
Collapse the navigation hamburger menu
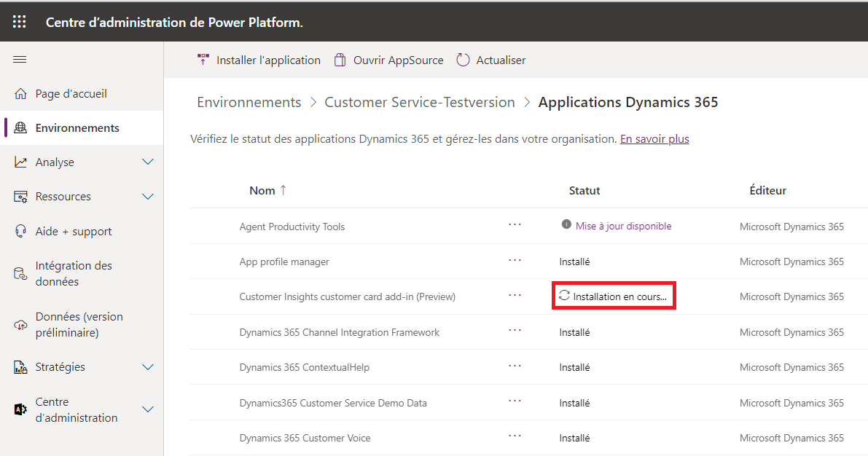(x=20, y=60)
